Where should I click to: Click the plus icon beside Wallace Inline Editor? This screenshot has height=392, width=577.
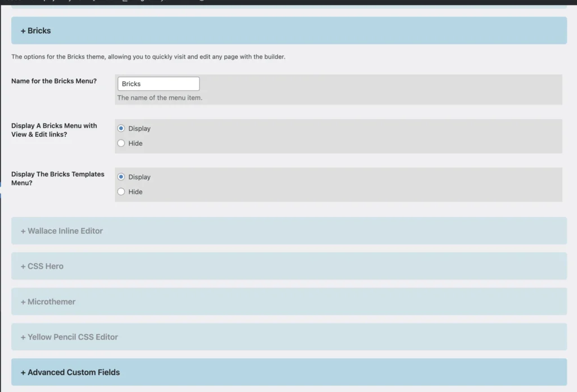tap(23, 230)
